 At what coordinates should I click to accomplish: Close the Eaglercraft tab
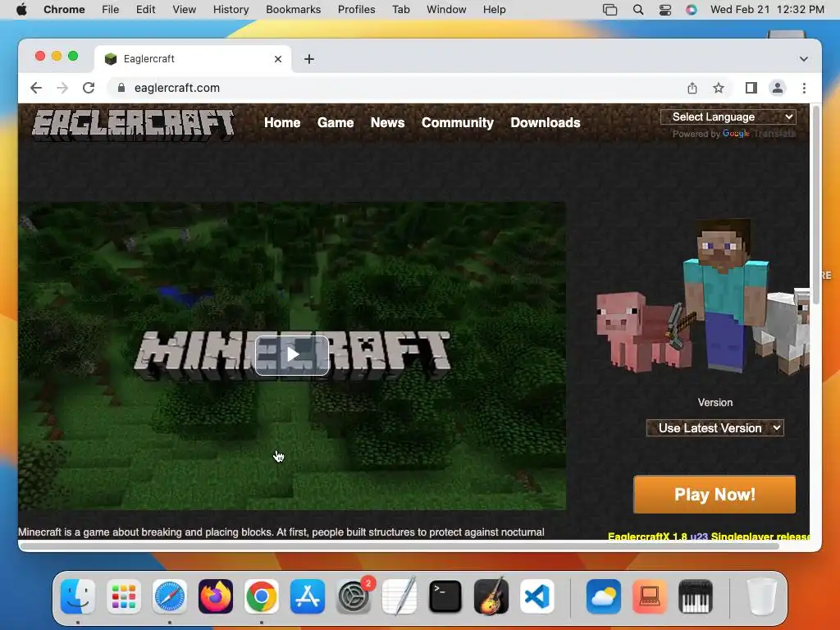(x=278, y=59)
